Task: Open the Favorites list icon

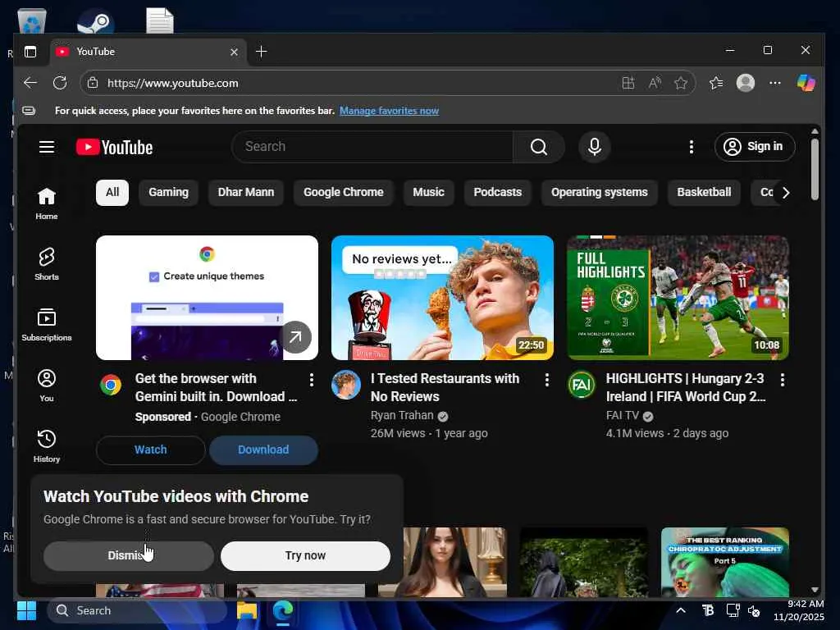Action: coord(716,83)
